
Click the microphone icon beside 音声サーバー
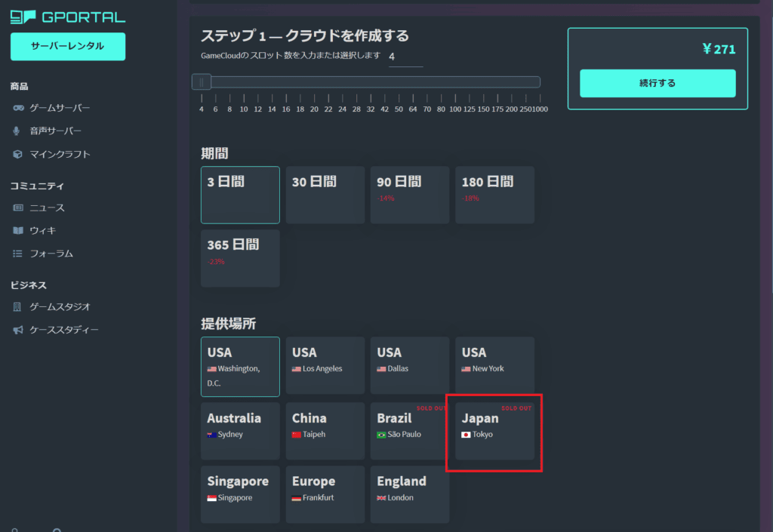tap(17, 131)
